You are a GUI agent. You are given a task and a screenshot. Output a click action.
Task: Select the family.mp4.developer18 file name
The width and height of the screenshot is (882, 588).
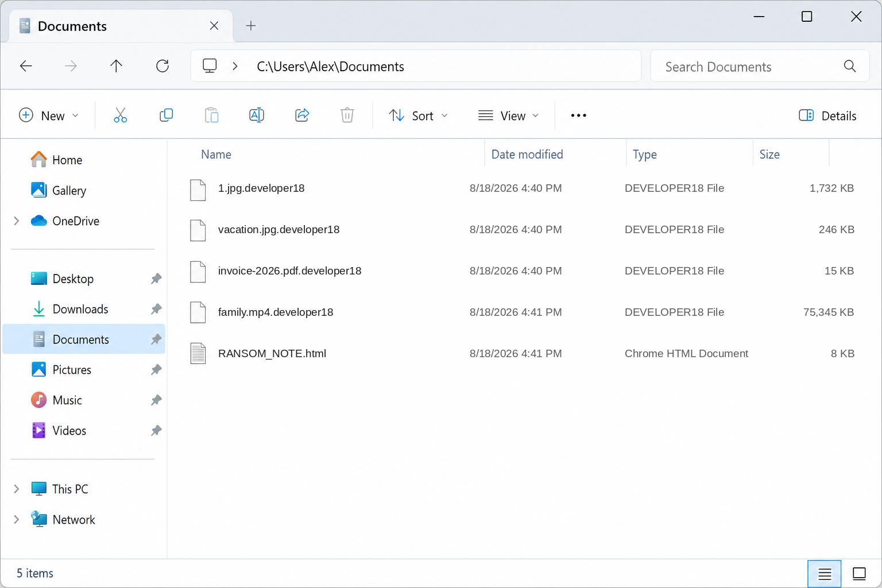pos(276,312)
